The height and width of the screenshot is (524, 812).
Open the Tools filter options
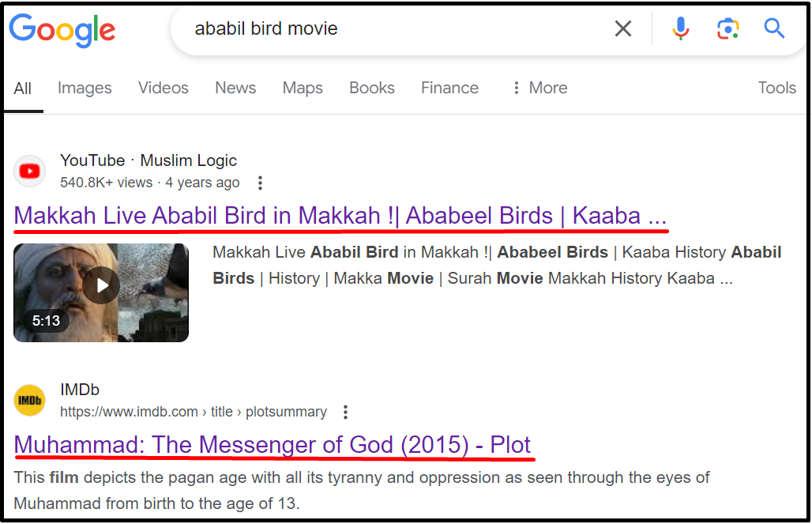[776, 88]
